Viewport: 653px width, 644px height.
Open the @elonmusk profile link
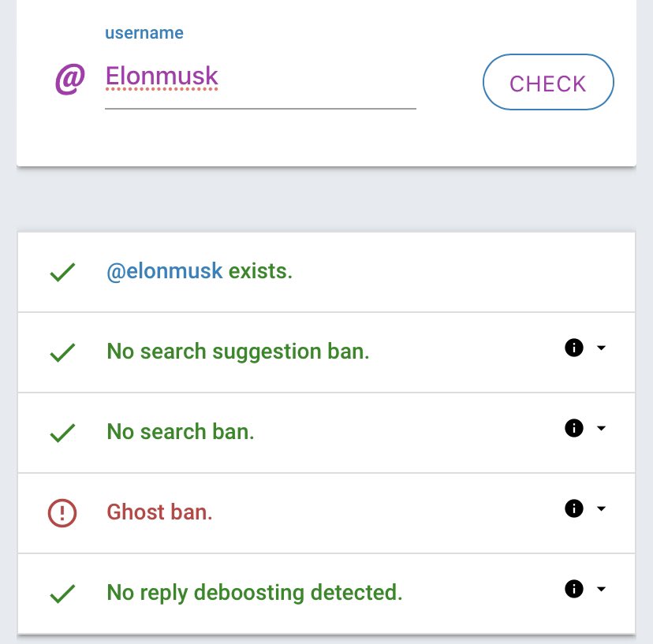point(165,272)
